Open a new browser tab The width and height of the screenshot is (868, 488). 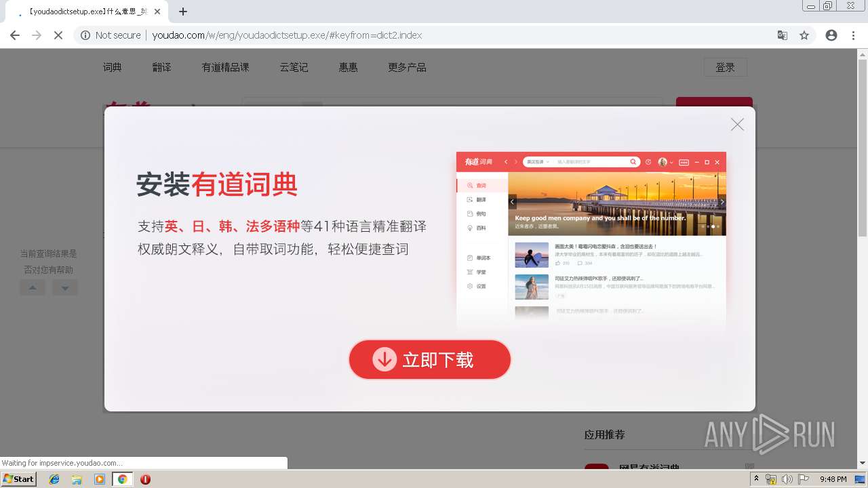pyautogui.click(x=183, y=12)
